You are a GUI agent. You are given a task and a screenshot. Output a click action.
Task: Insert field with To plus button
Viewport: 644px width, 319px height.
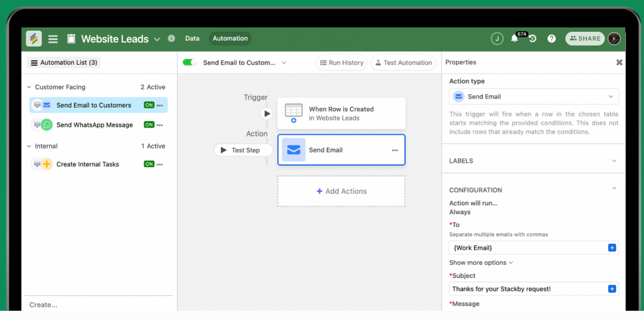click(x=612, y=248)
